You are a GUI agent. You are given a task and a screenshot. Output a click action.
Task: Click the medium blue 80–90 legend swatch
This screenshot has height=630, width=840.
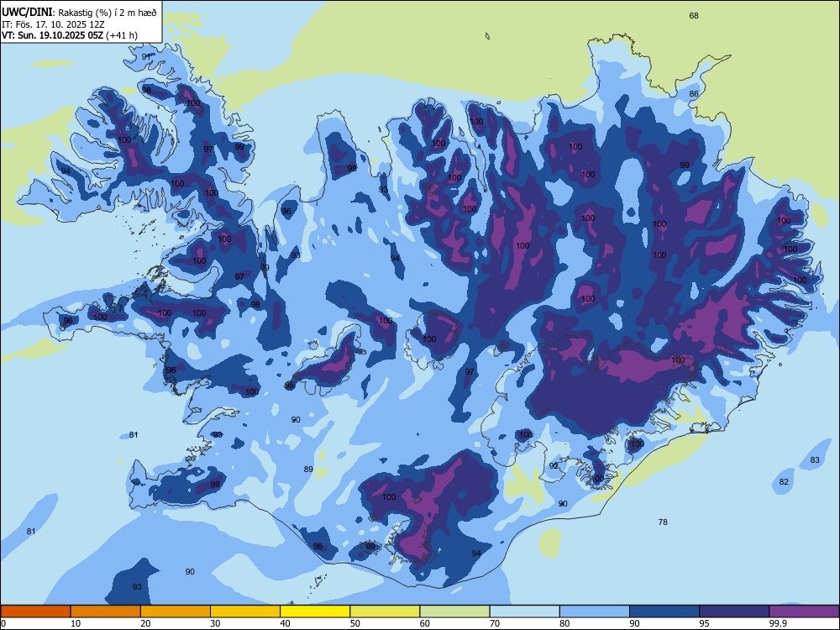pos(595,612)
